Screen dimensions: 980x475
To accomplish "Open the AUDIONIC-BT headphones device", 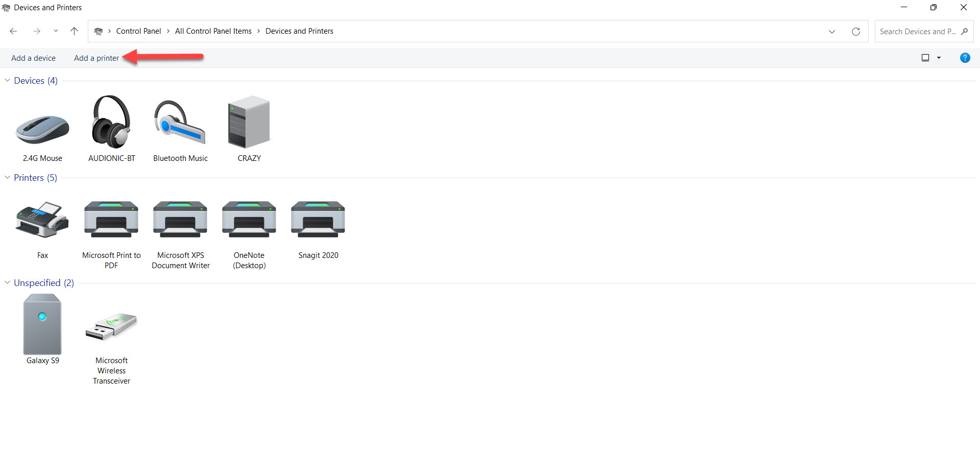I will (x=111, y=123).
